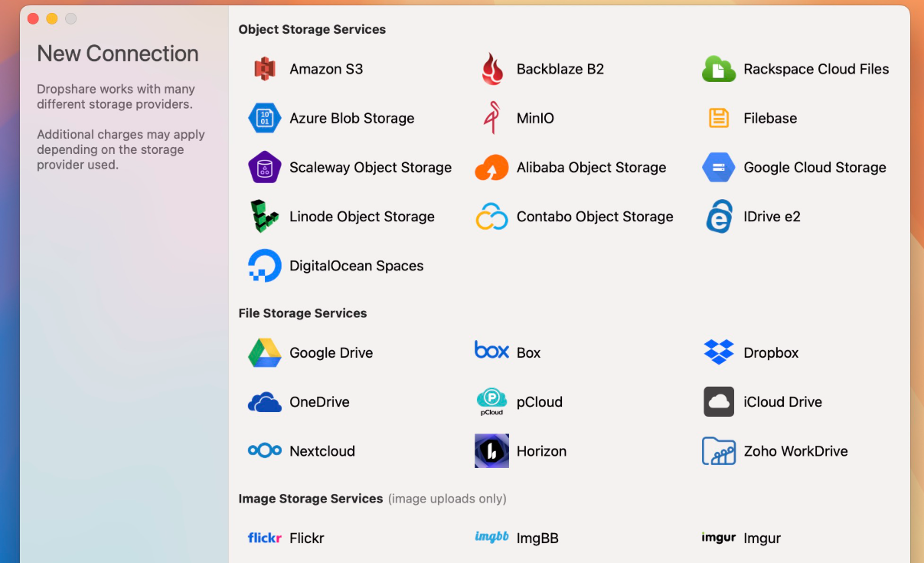Choose the Contabo Object Storage label
The width and height of the screenshot is (924, 563).
tap(595, 216)
